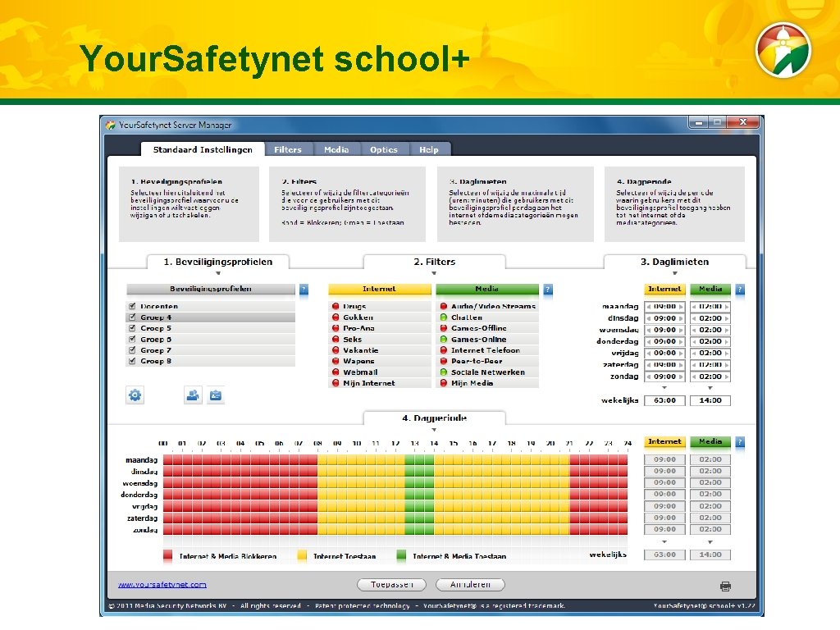
Task: Toggle the red Wapens filter indicator
Action: click(336, 361)
